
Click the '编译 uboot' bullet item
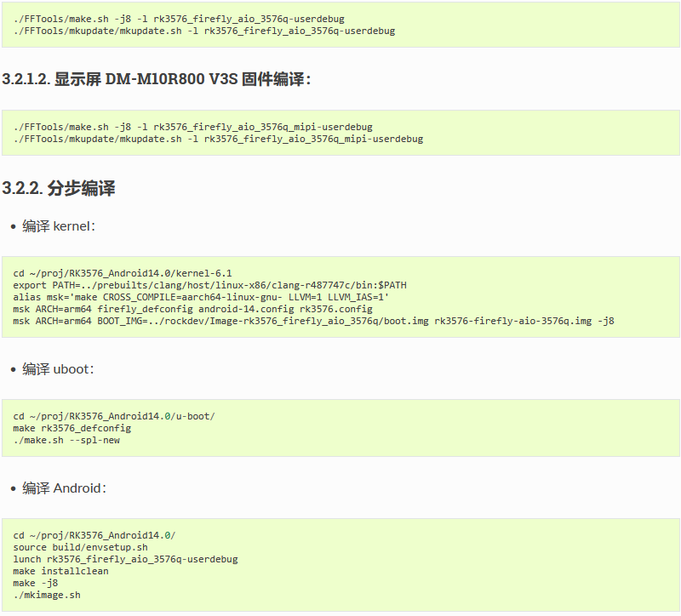click(58, 369)
